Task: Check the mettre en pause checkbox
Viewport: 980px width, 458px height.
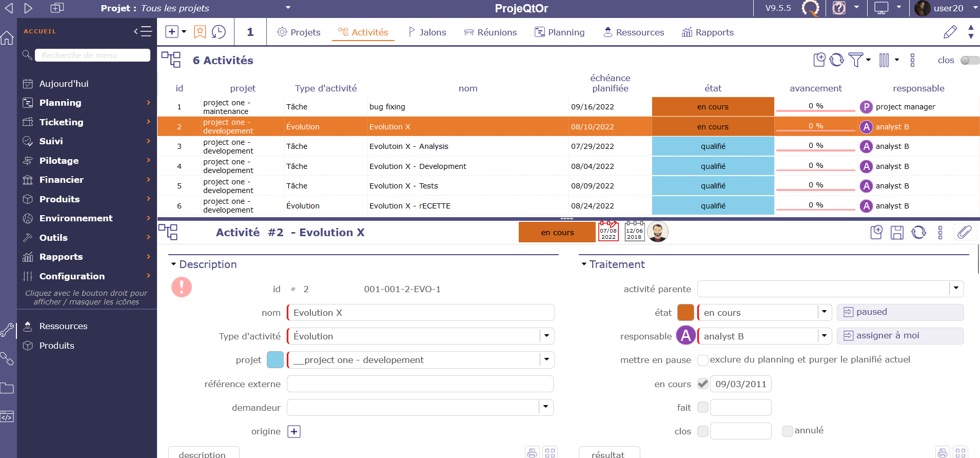Action: (x=703, y=360)
